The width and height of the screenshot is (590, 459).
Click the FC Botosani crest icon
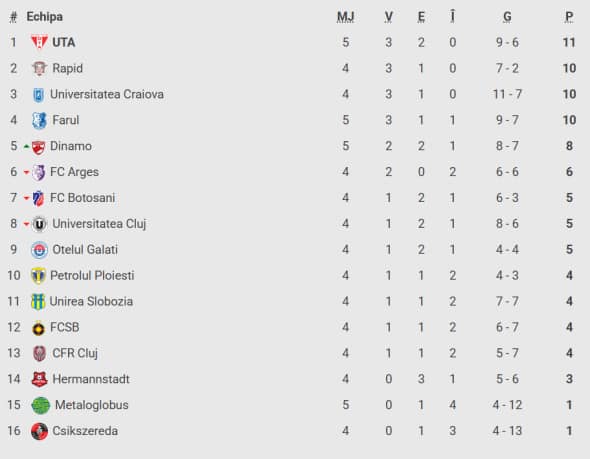[x=38, y=198]
